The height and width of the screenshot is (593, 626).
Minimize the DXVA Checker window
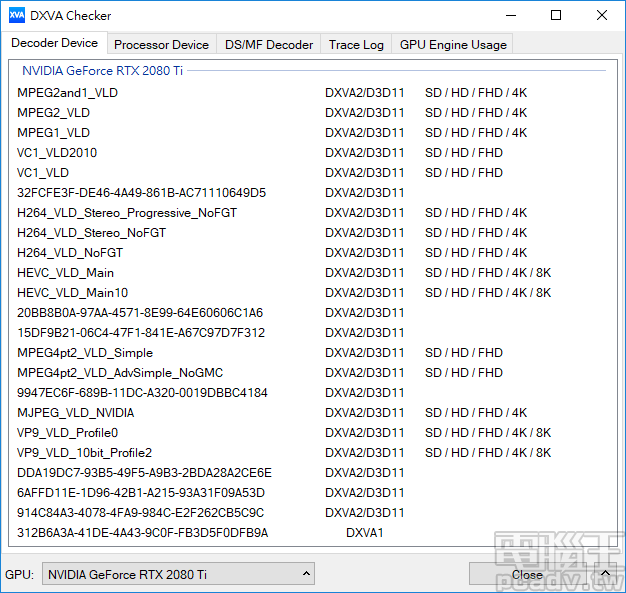coord(511,16)
